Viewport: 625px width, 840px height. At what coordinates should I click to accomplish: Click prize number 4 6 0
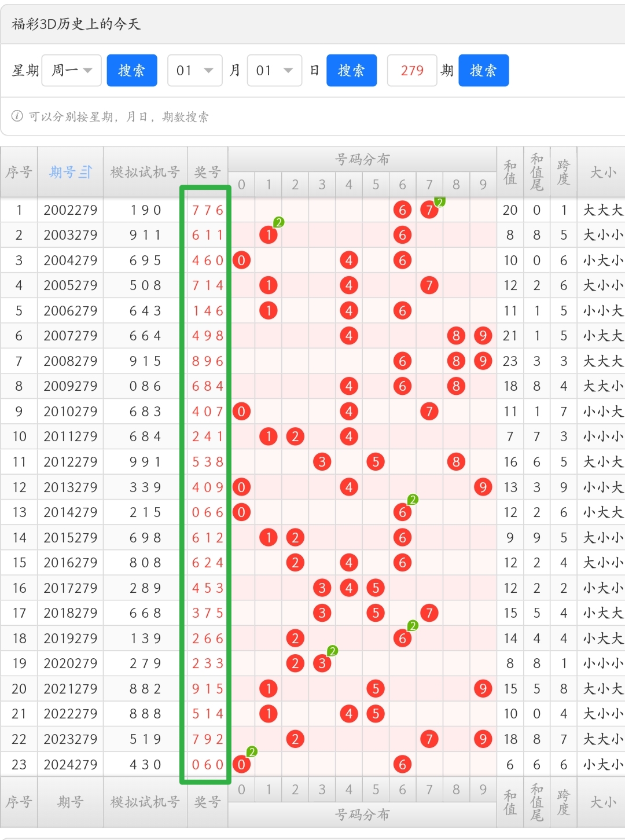tap(208, 260)
